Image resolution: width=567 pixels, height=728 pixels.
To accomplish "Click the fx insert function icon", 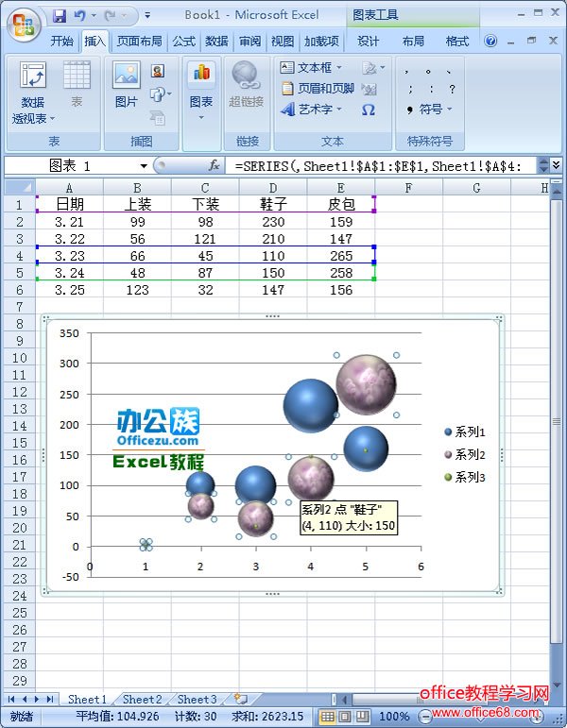I will tap(215, 165).
